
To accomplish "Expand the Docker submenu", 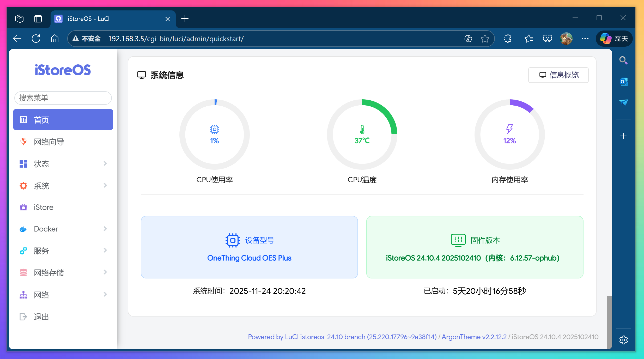I will (105, 229).
